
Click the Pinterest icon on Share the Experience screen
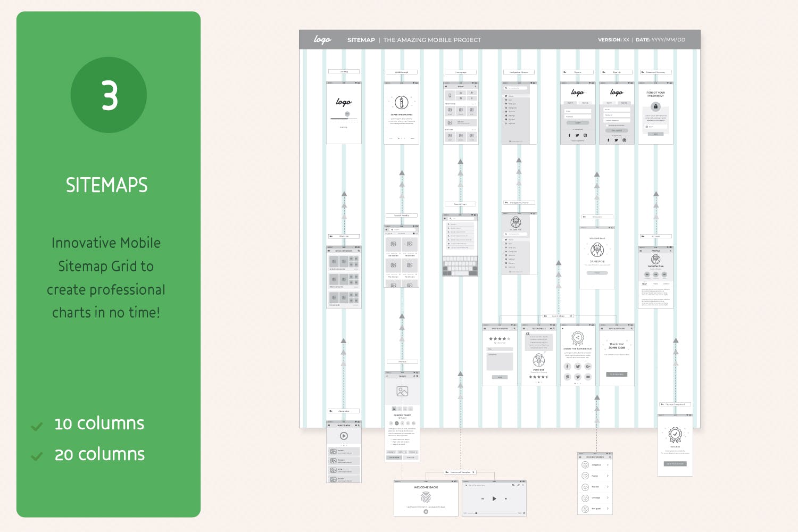(568, 377)
